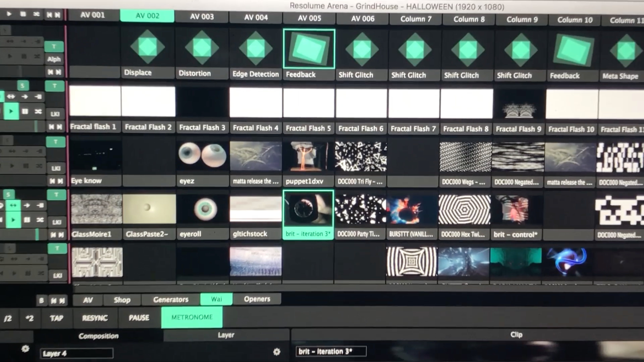The height and width of the screenshot is (362, 644).
Task: Select play-once arrow on Fractal Flash layer
Action: [24, 96]
